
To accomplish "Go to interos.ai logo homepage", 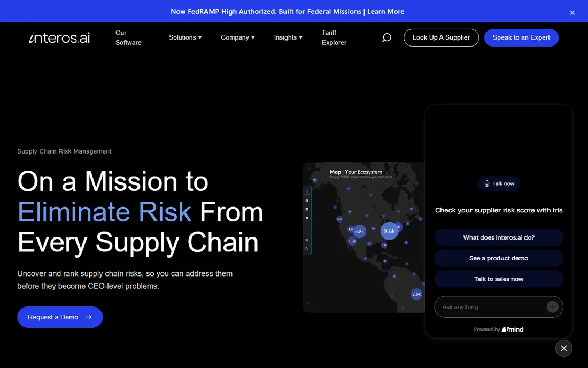I will coord(60,37).
